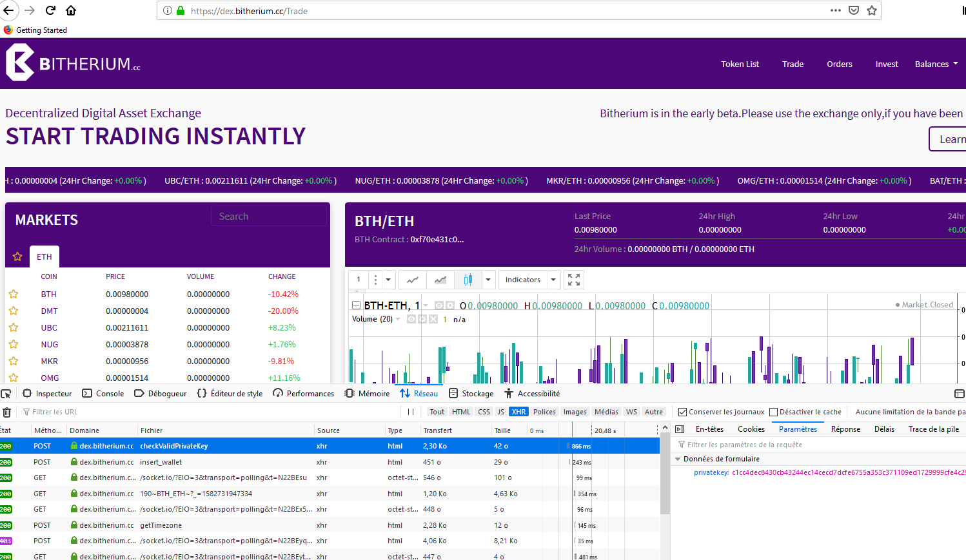Open the browser home page icon

pyautogui.click(x=71, y=10)
